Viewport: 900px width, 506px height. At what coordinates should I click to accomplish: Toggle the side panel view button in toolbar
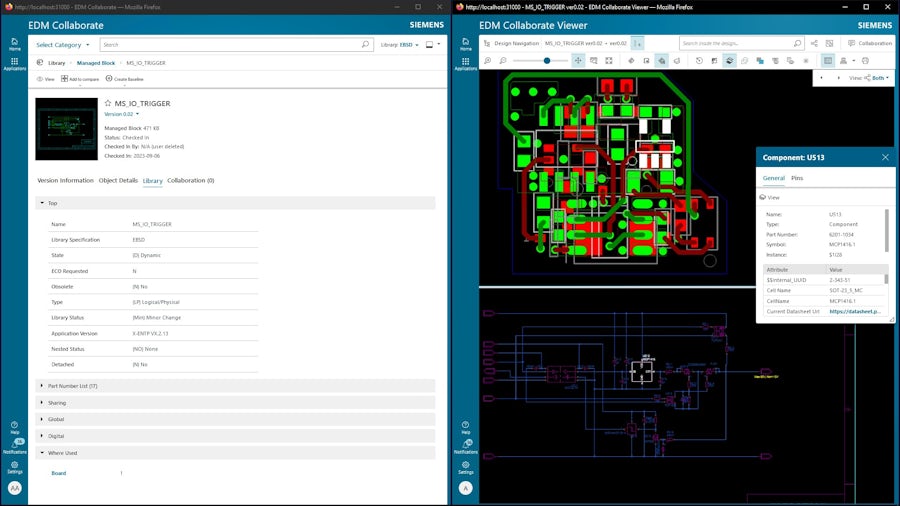point(827,61)
